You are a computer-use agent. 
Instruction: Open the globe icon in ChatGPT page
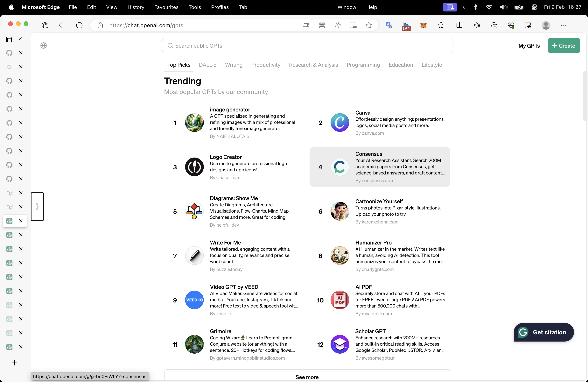(44, 46)
